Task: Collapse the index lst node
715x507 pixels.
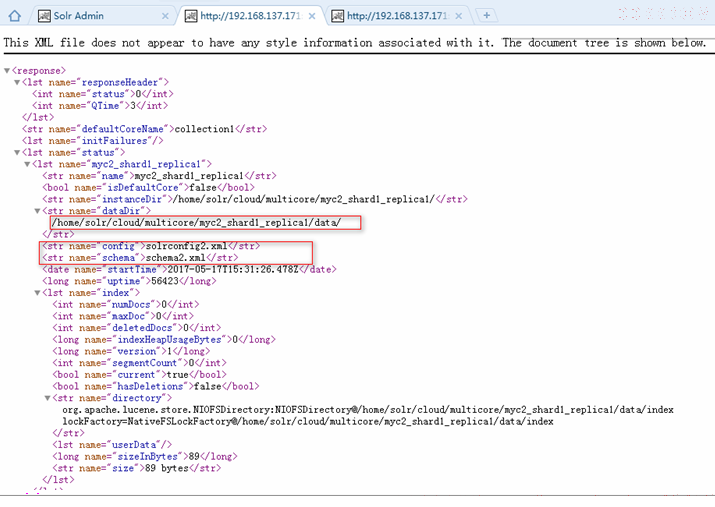Action: (37, 293)
